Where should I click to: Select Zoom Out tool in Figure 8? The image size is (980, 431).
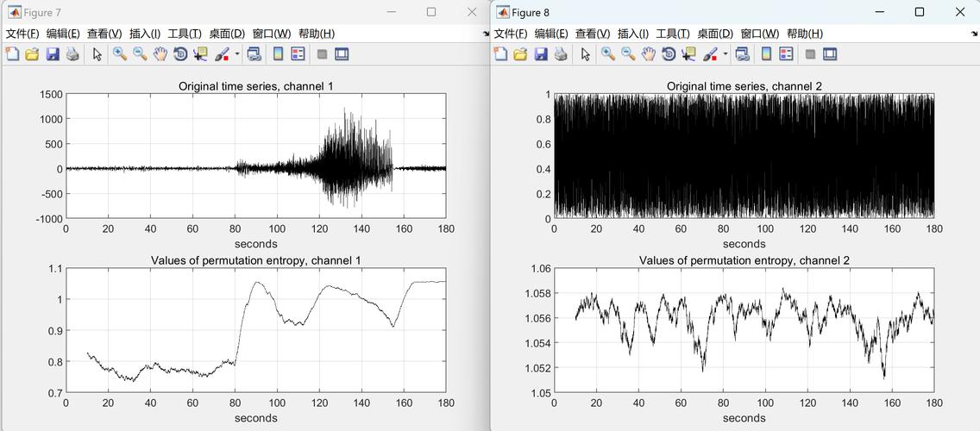(628, 54)
